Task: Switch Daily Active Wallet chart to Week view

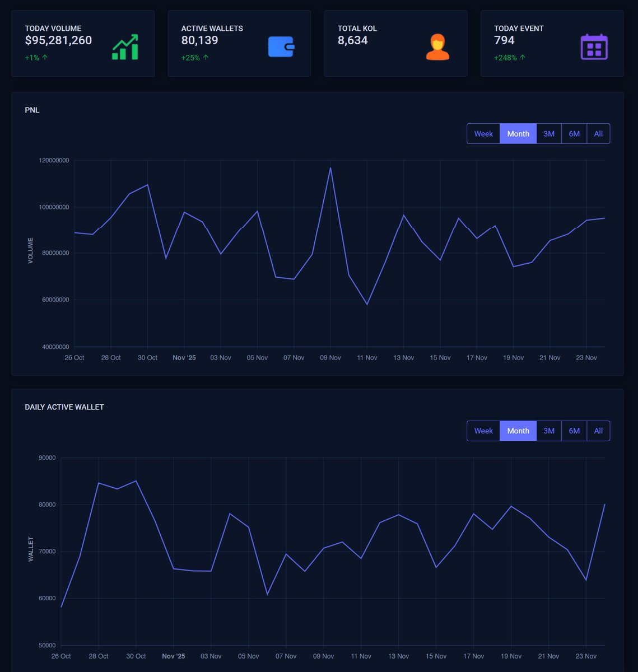Action: pyautogui.click(x=483, y=431)
